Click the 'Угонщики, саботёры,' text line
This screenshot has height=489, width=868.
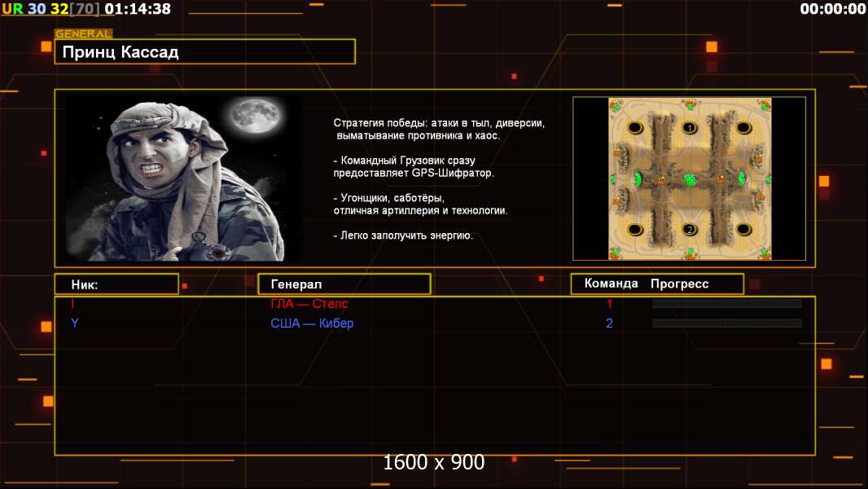pyautogui.click(x=388, y=198)
